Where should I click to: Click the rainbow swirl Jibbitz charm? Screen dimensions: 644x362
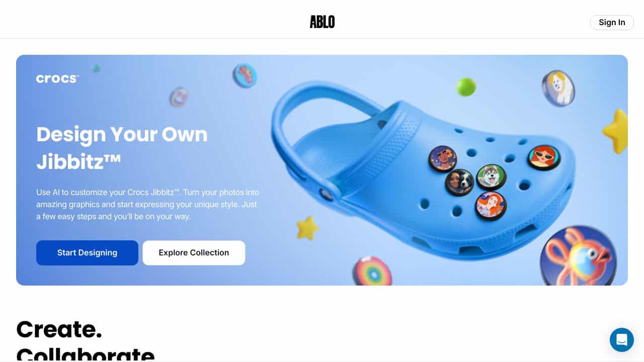372,271
